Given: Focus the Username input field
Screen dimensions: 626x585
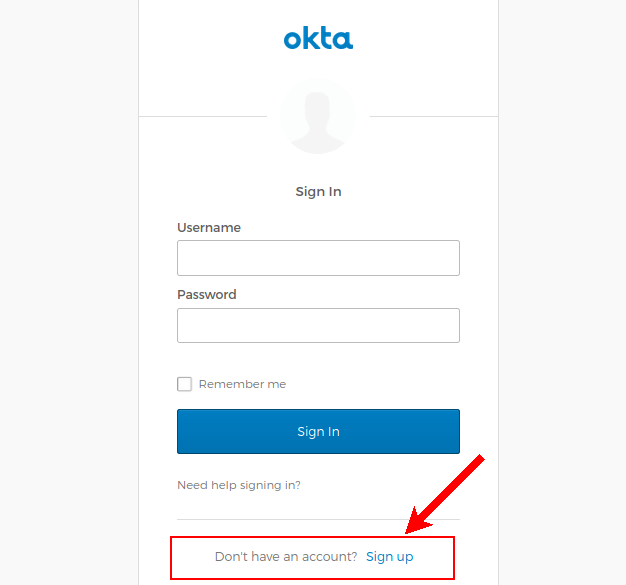Looking at the screenshot, I should (318, 258).
